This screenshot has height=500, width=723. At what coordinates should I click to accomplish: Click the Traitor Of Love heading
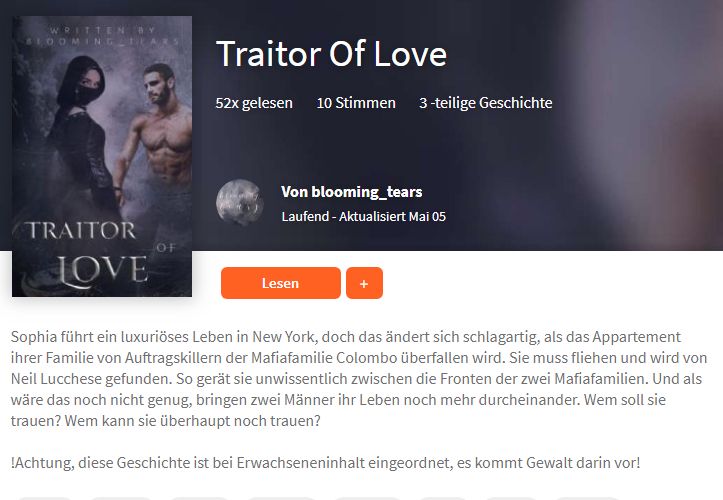(x=331, y=54)
